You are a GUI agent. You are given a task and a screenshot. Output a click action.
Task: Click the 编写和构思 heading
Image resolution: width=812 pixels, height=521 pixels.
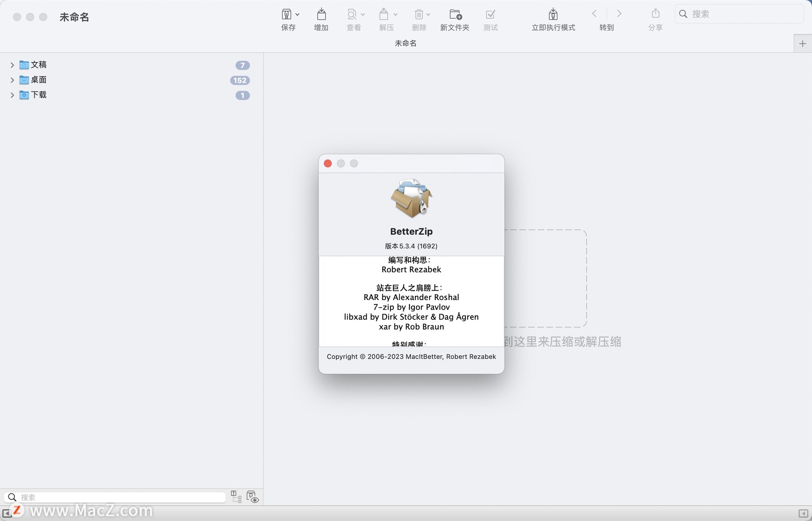(409, 260)
